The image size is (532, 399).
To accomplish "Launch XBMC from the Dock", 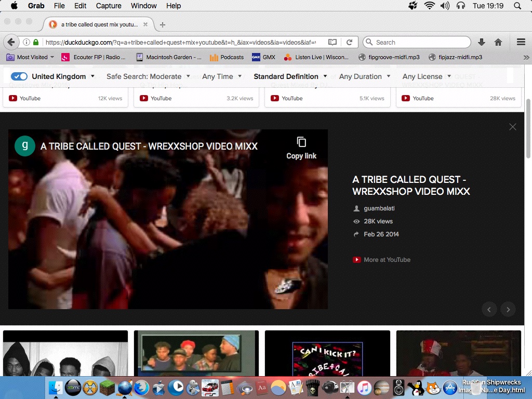I will (73, 388).
